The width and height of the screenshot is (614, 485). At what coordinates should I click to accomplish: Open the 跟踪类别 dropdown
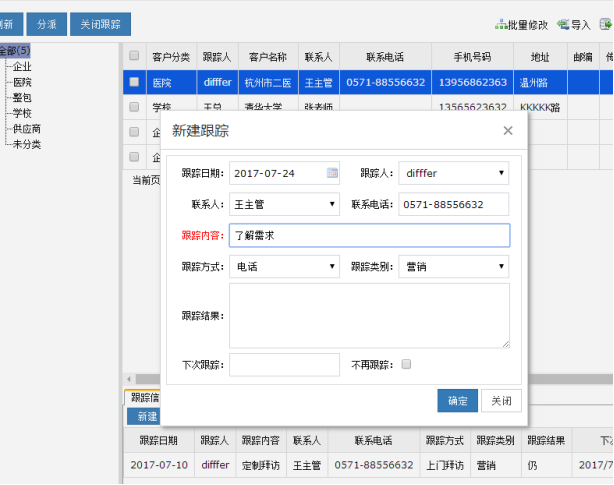click(x=453, y=267)
